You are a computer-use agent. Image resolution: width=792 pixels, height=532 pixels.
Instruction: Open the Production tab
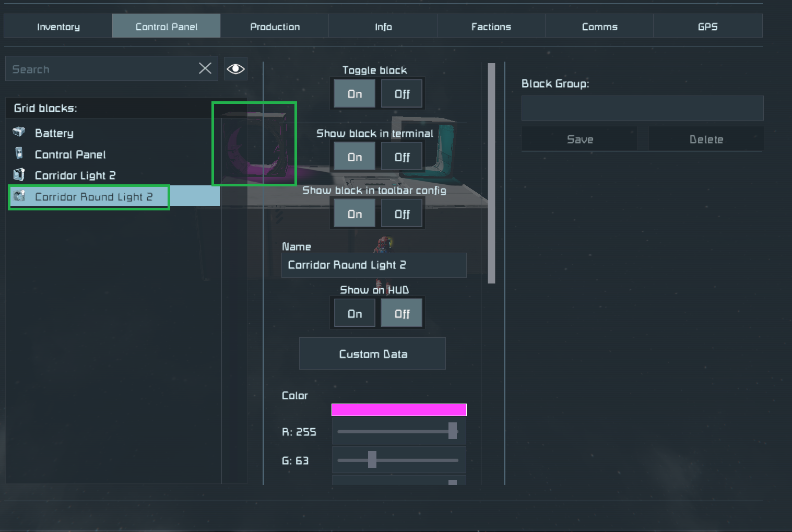point(275,27)
